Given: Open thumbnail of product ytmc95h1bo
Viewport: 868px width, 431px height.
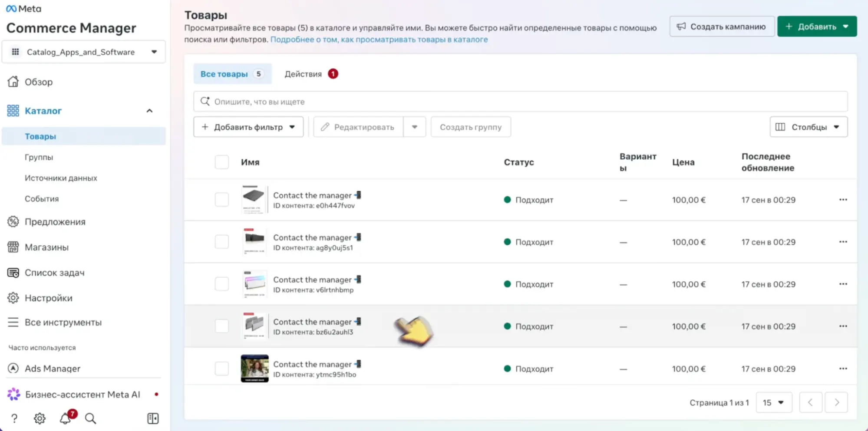Looking at the screenshot, I should click(x=254, y=368).
